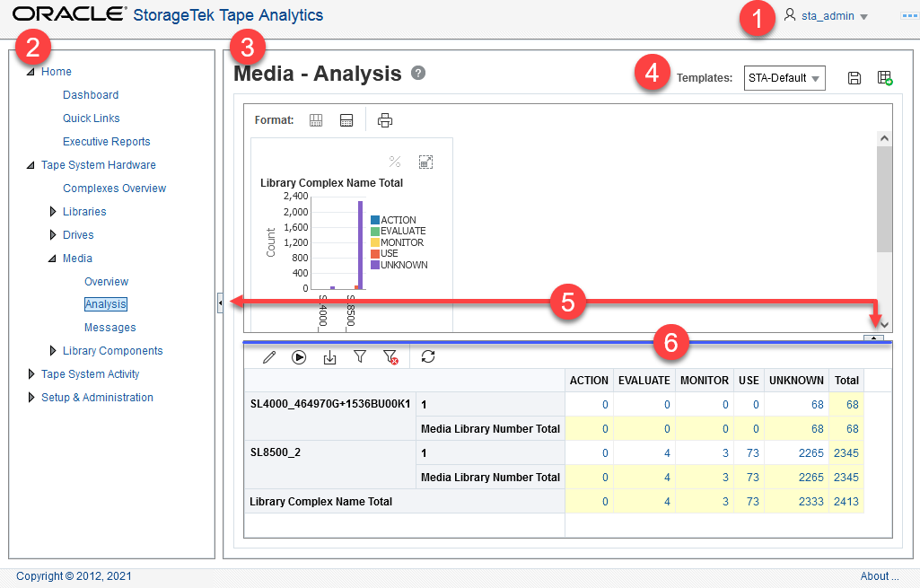Image resolution: width=920 pixels, height=588 pixels.
Task: Click the refresh table icon
Action: pos(428,356)
